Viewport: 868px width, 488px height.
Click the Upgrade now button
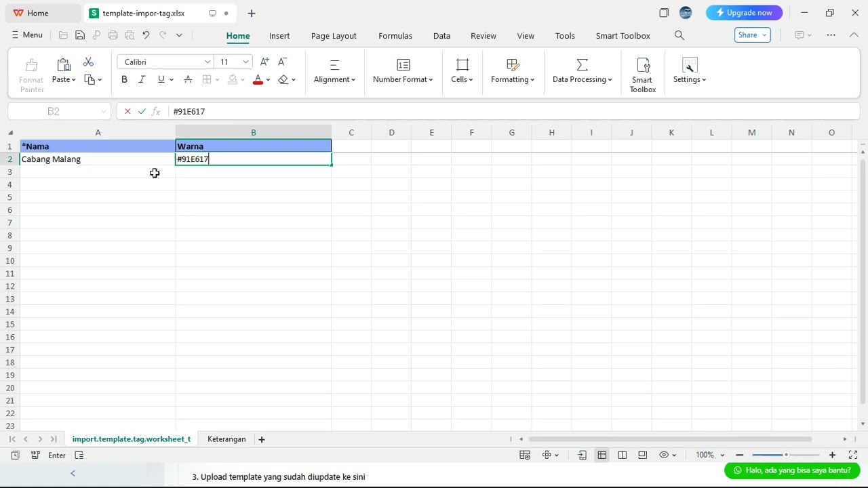coord(744,13)
